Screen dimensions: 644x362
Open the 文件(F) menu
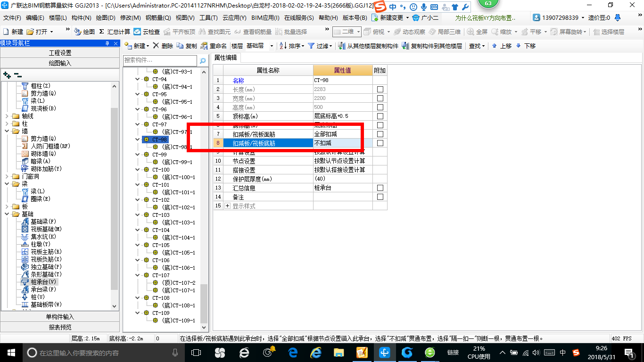point(12,17)
